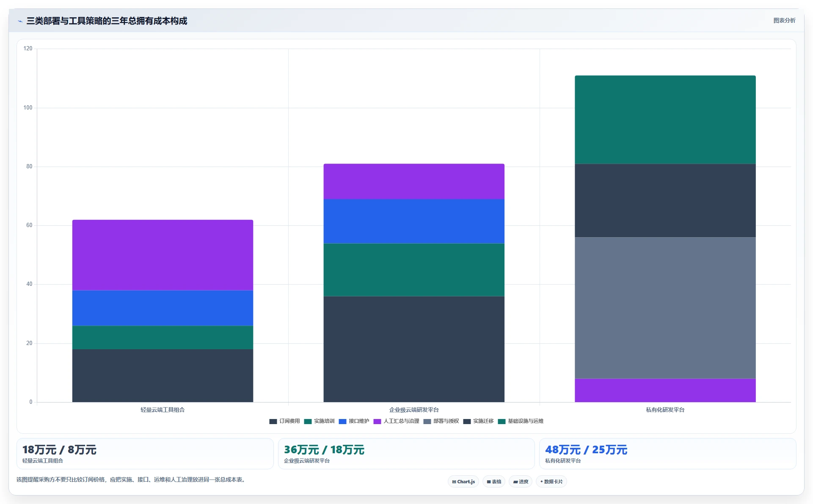Select the 表格 tag
This screenshot has height=504, width=813.
(x=494, y=482)
